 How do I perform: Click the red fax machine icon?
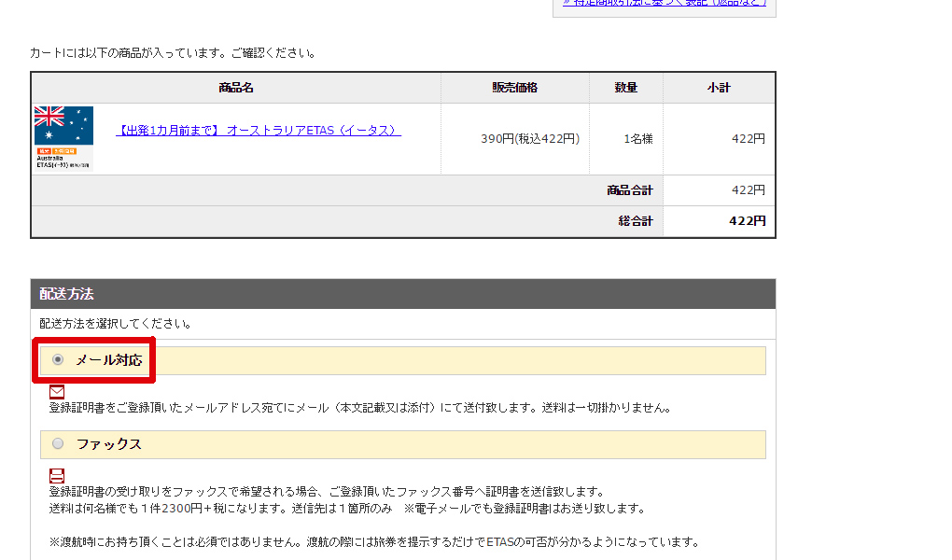(x=57, y=475)
